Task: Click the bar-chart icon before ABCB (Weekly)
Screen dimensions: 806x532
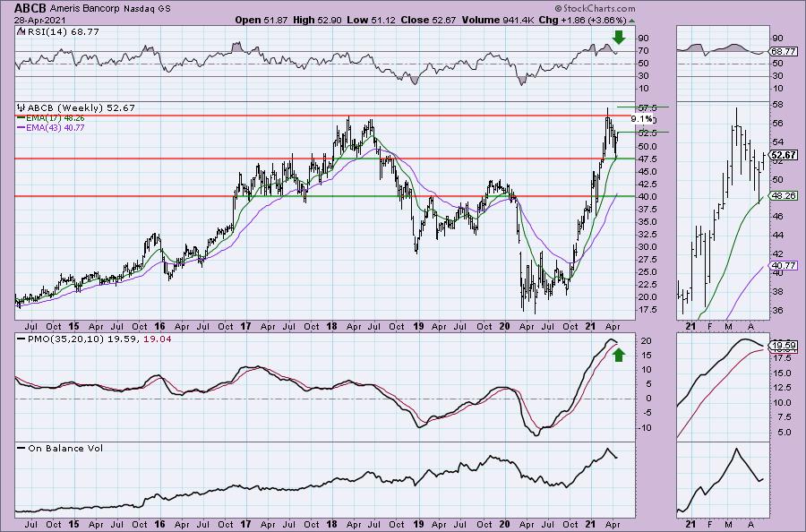Action: coord(21,108)
